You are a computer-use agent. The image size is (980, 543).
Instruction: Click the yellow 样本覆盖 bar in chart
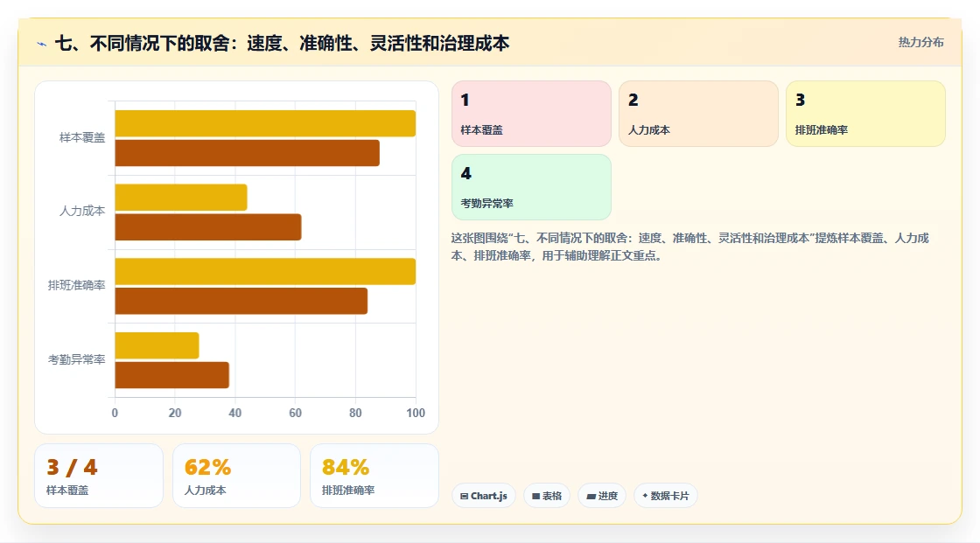pyautogui.click(x=265, y=123)
